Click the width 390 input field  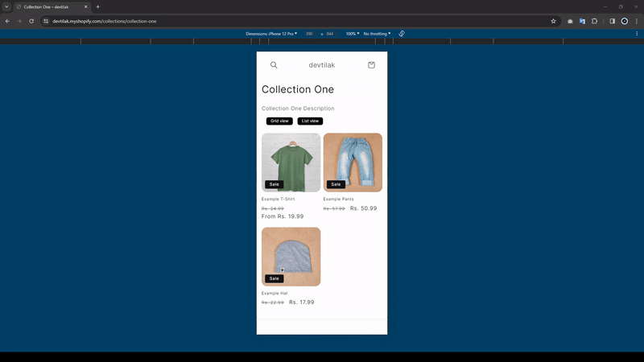pyautogui.click(x=309, y=34)
